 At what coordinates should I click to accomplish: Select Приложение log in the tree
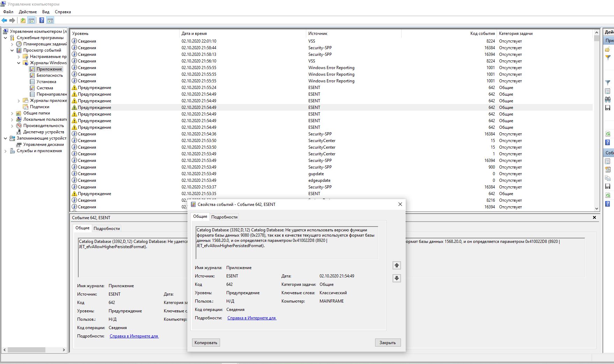point(49,69)
